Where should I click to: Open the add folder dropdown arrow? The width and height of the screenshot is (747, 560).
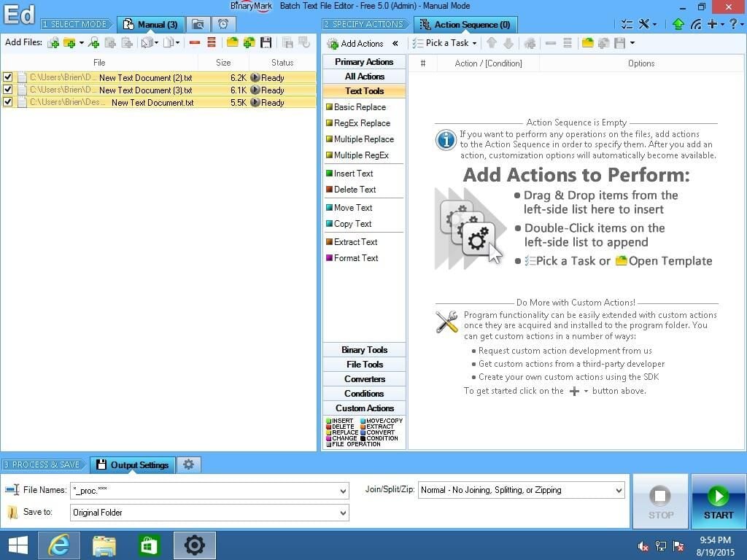[x=82, y=43]
